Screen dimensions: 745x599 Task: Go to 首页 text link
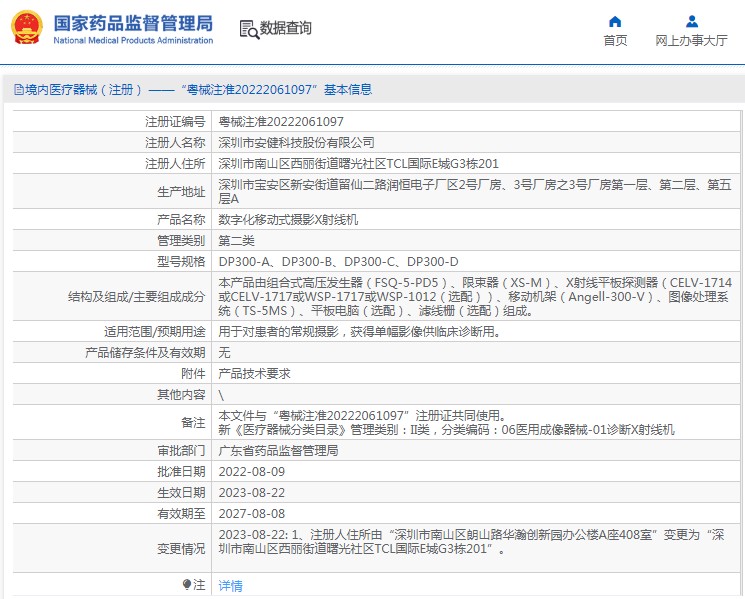[615, 41]
